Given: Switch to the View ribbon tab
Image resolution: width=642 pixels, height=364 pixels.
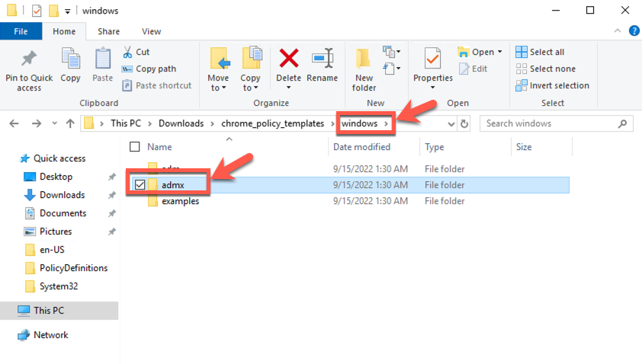Looking at the screenshot, I should (x=151, y=31).
